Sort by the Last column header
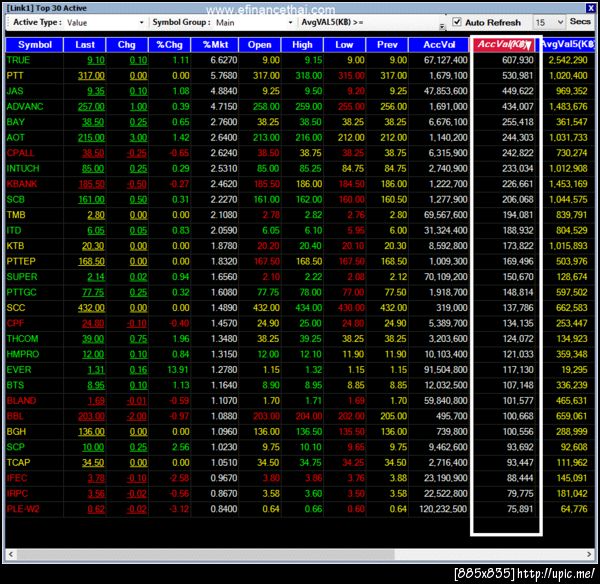 pyautogui.click(x=85, y=45)
